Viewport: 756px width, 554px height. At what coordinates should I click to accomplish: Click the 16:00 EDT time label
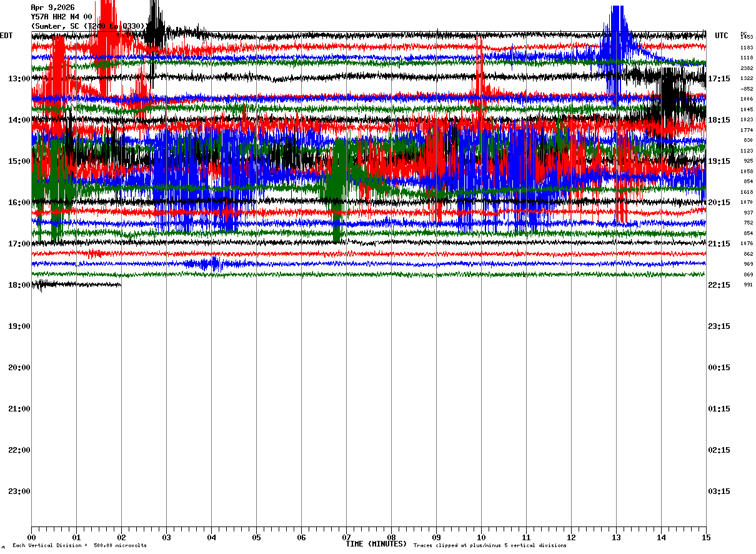pos(19,203)
